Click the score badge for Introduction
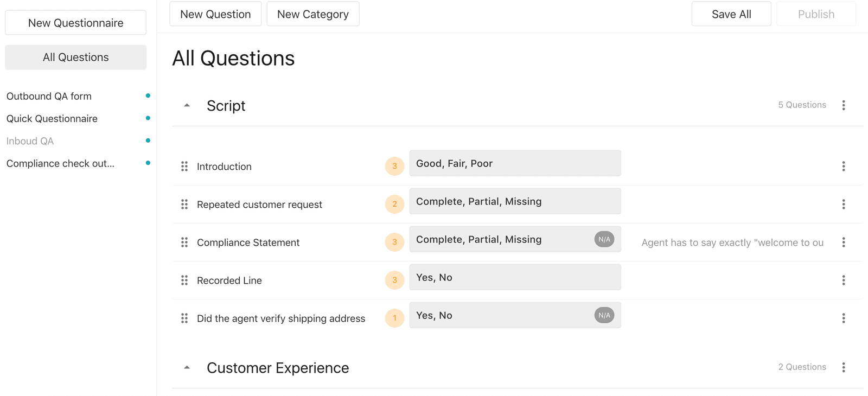 coord(394,167)
